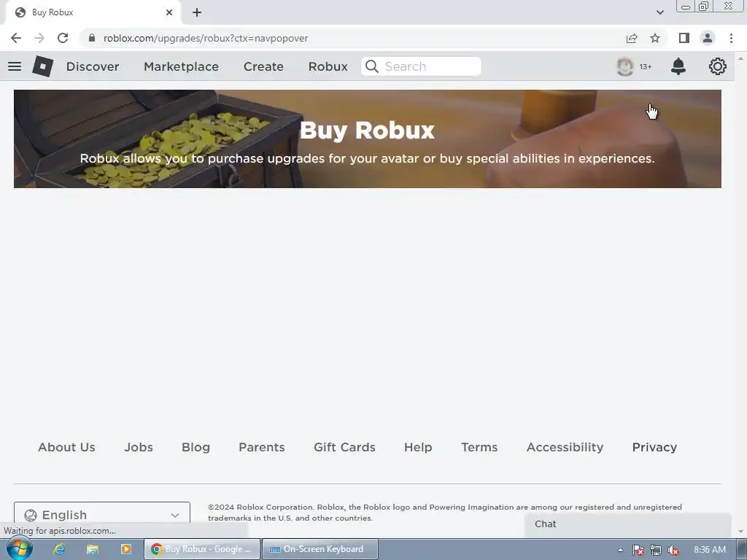Click the site info lock icon
This screenshot has width=747, height=560.
tap(92, 38)
